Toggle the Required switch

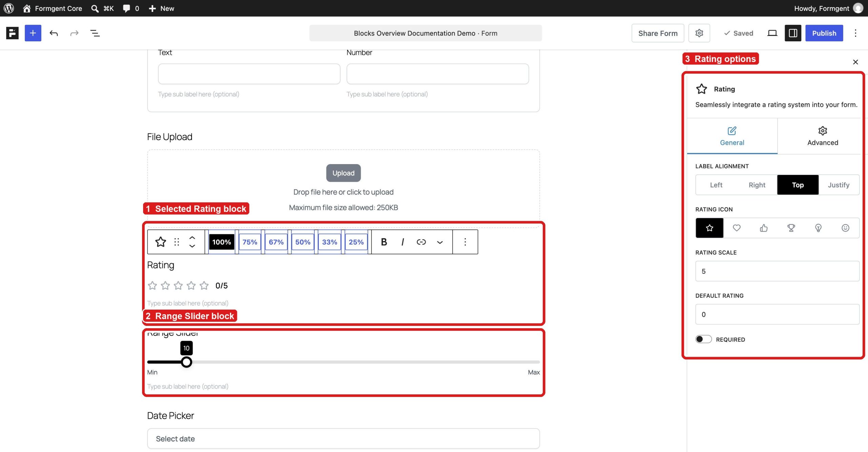tap(704, 339)
